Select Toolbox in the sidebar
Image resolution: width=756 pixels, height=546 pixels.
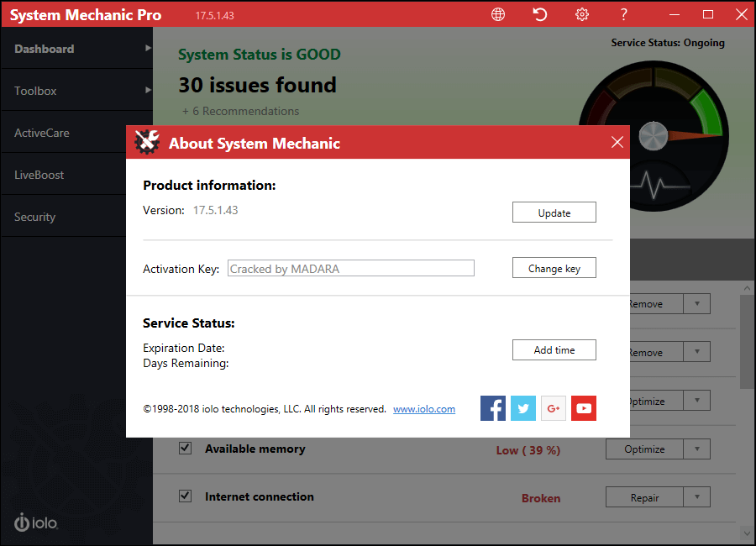pos(76,90)
